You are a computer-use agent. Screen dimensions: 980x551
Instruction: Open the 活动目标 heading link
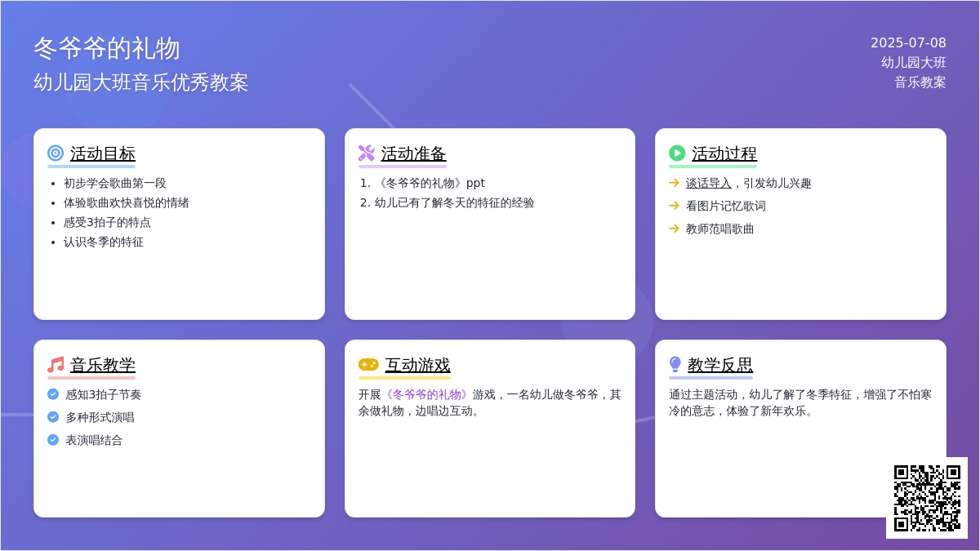pos(103,153)
